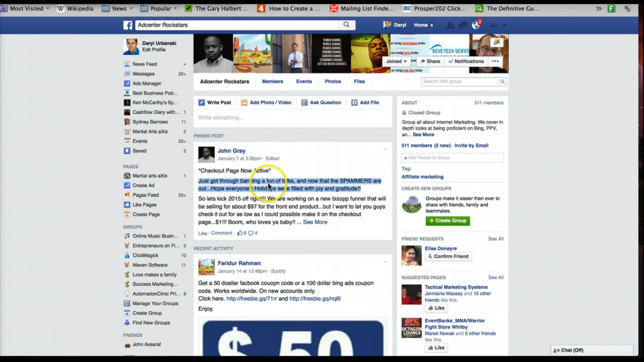The image size is (644, 362).
Task: Click the Share button on cover
Action: click(x=430, y=61)
